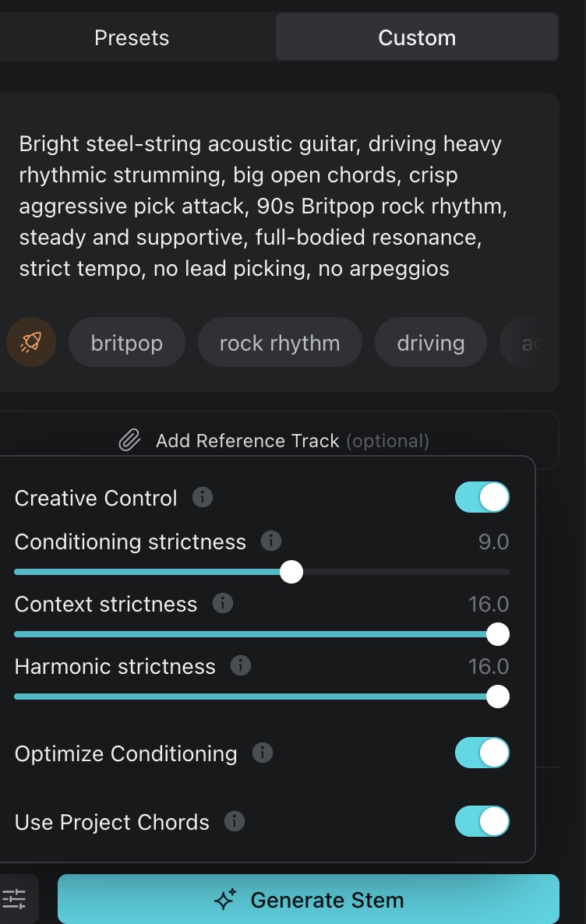Screen dimensions: 586x924
Task: Click info icon next to Optimize Conditioning
Action: click(263, 753)
